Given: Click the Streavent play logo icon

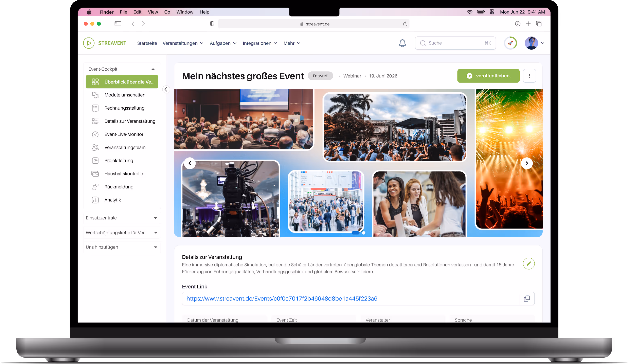Looking at the screenshot, I should tap(89, 43).
